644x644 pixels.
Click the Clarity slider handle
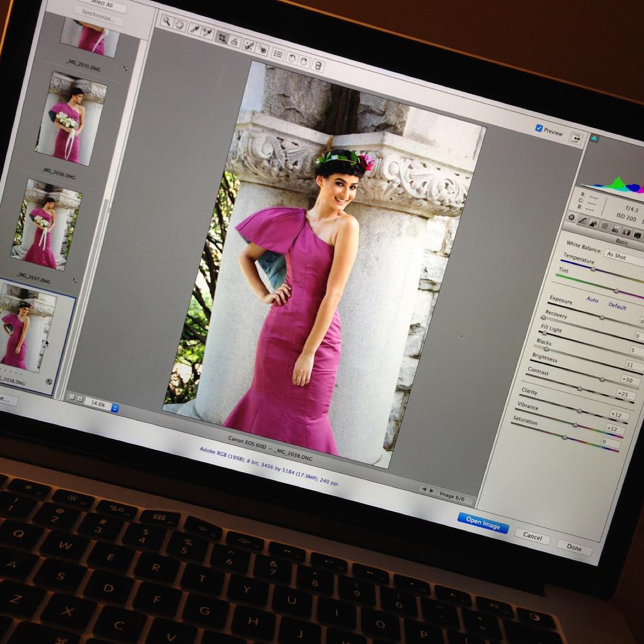pos(579,410)
